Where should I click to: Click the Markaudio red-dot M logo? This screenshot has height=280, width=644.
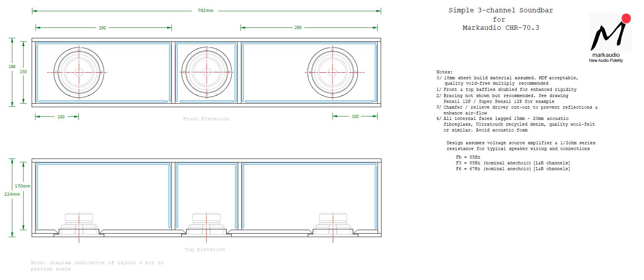[x=611, y=32]
